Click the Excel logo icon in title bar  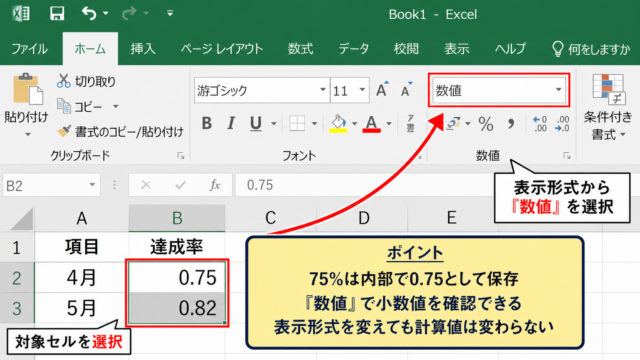pos(21,13)
